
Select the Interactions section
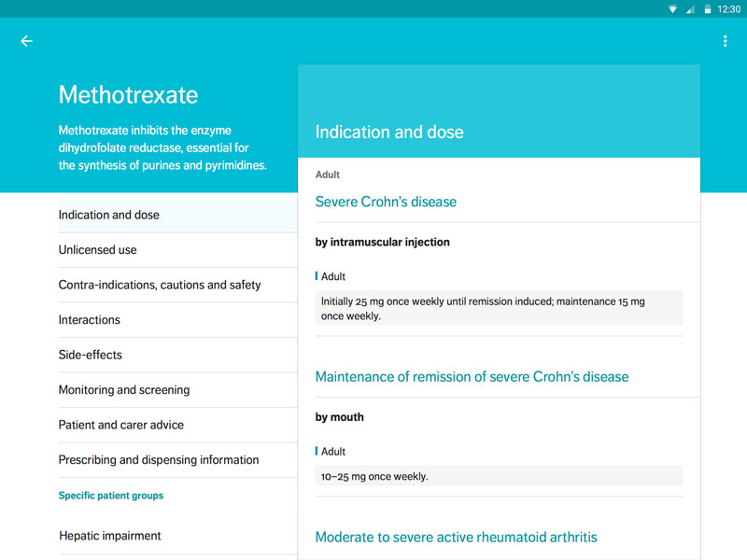coord(178,320)
